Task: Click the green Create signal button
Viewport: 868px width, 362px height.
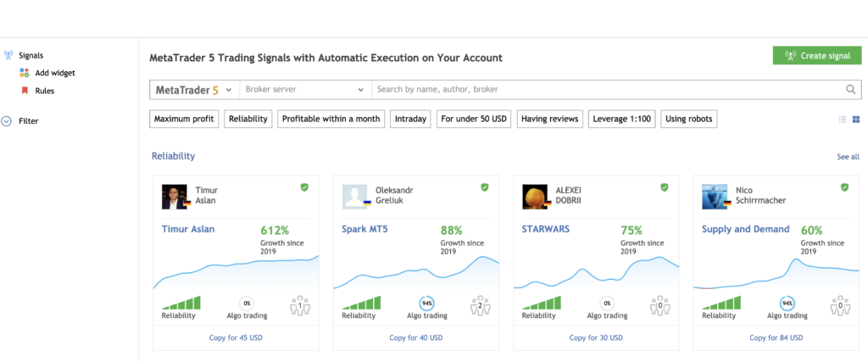Action: point(817,55)
